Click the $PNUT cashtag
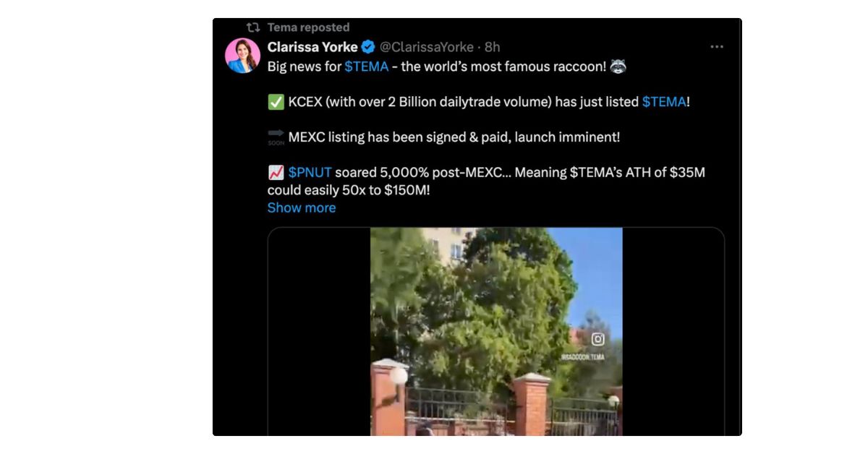Screen dimensions: 868x454 coord(310,173)
